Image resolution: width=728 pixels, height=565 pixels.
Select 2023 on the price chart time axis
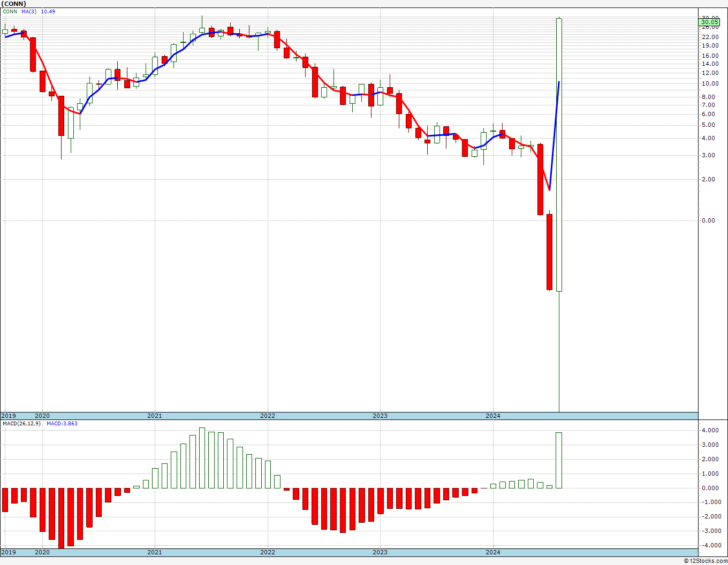click(x=380, y=416)
